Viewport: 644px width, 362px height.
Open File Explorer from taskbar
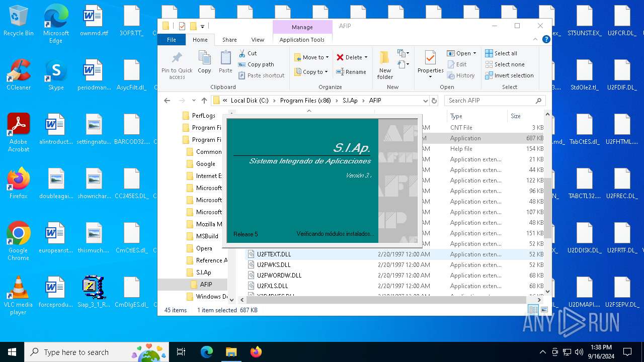click(231, 352)
